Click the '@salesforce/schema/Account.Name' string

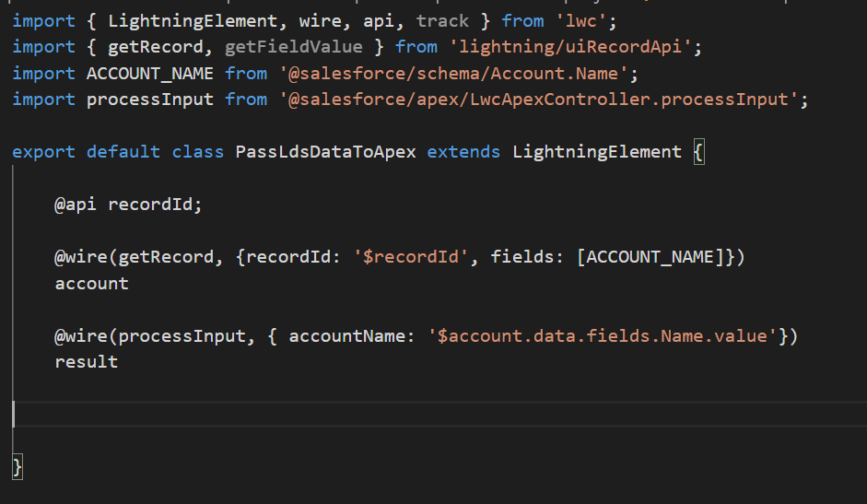[453, 74]
